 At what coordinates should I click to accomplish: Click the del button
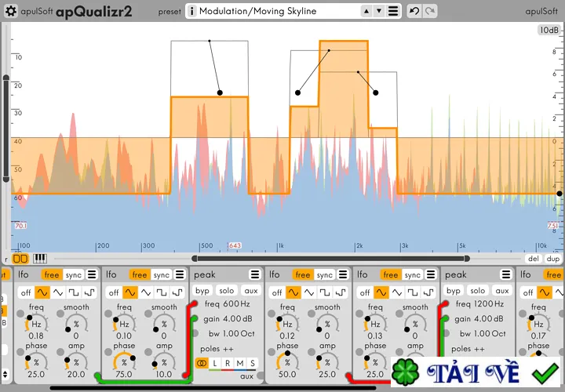coord(534,259)
